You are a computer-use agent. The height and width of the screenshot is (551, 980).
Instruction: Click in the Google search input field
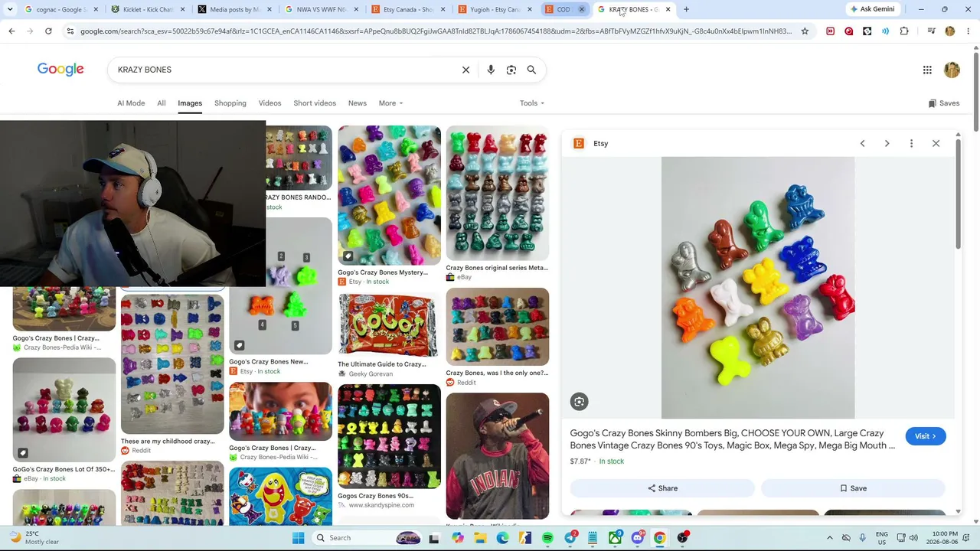click(x=283, y=70)
